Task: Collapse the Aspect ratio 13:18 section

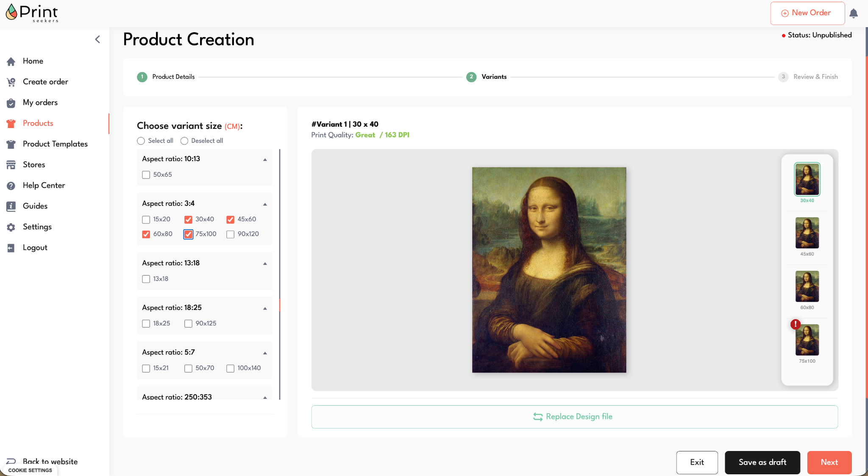Action: [x=265, y=264]
